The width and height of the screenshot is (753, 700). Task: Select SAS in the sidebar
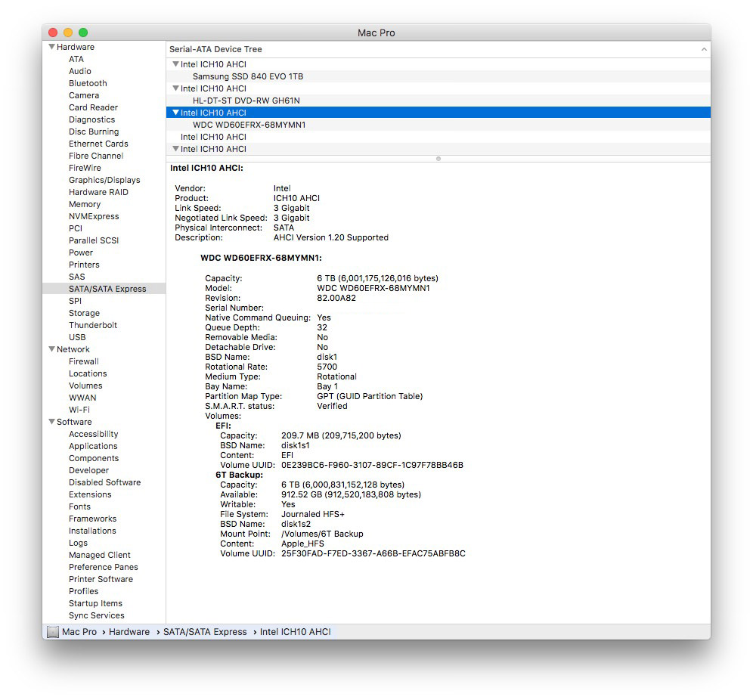(x=77, y=277)
